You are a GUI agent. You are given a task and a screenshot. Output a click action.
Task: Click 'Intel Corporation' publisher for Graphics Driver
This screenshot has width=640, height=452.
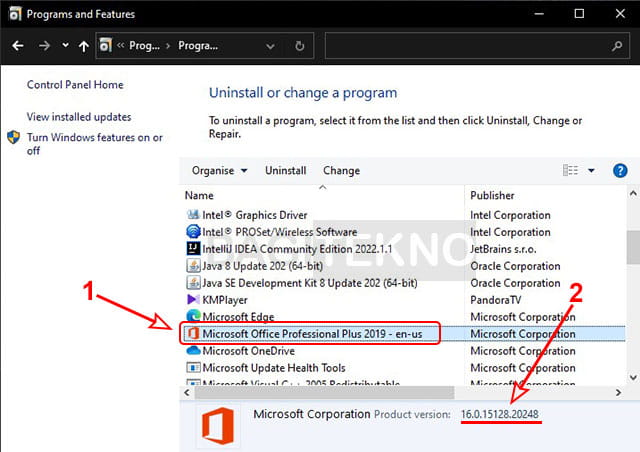point(510,215)
